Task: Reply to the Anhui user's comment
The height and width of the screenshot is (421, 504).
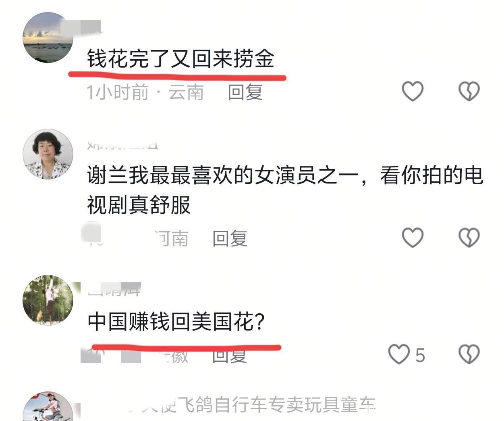Action: coord(230,356)
